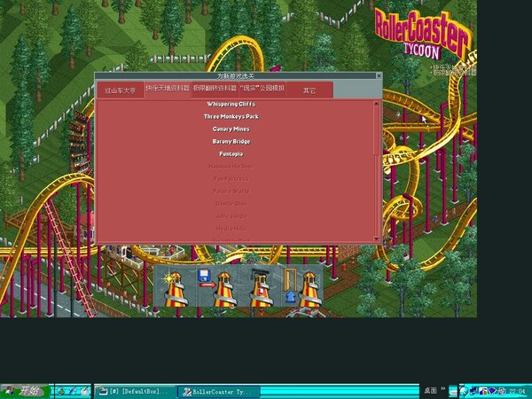532x399 pixels.
Task: Switch to the "现实"公园模拟 tab
Action: click(x=262, y=90)
